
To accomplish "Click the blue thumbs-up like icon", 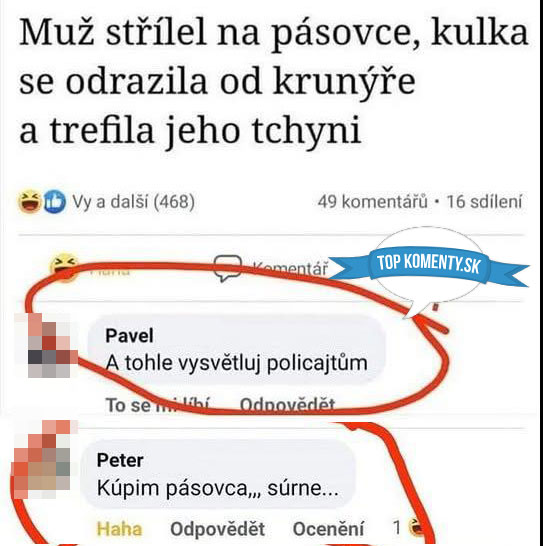I will (55, 202).
